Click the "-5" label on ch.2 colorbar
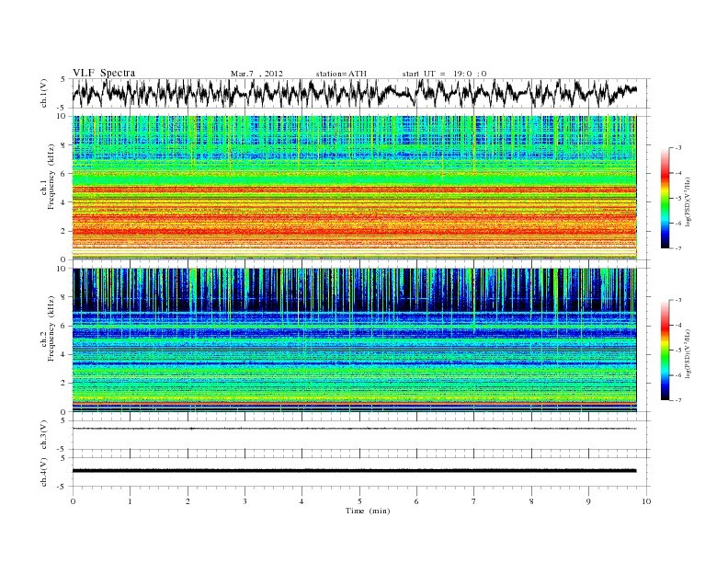Image resolution: width=728 pixels, height=563 pixels. click(x=678, y=350)
